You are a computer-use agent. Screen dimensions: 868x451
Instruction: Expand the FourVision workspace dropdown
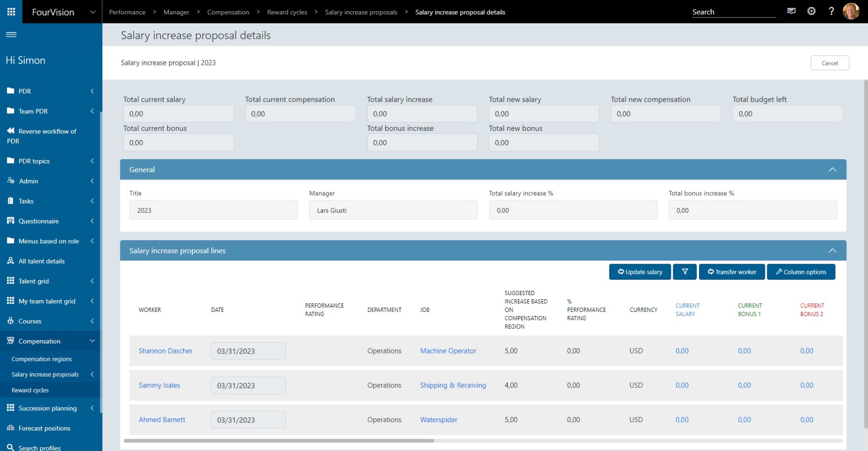tap(92, 12)
